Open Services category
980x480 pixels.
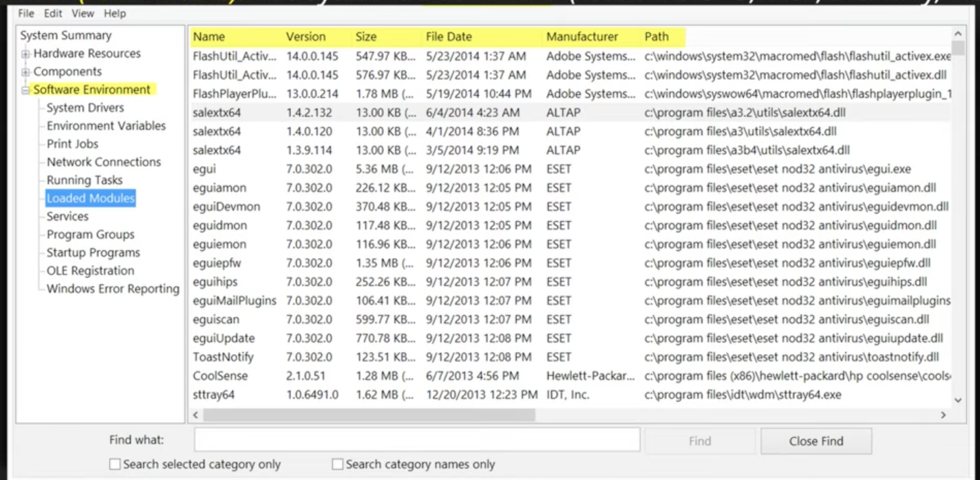pos(67,216)
